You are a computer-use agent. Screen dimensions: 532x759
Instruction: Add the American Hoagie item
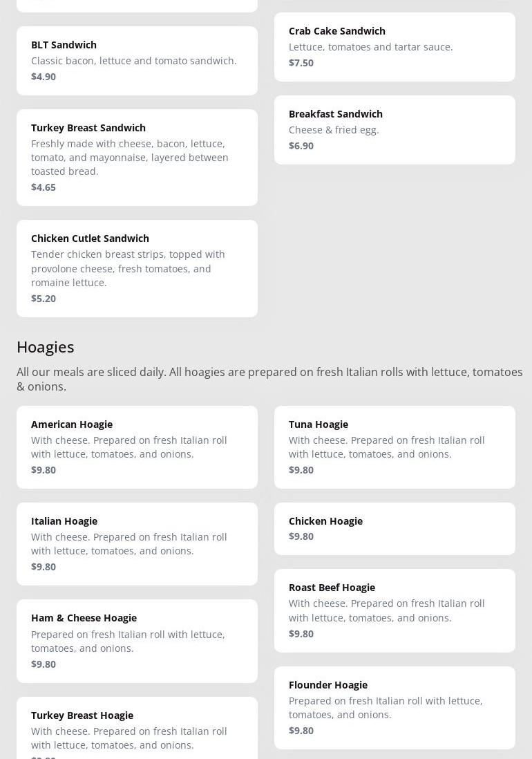click(137, 447)
